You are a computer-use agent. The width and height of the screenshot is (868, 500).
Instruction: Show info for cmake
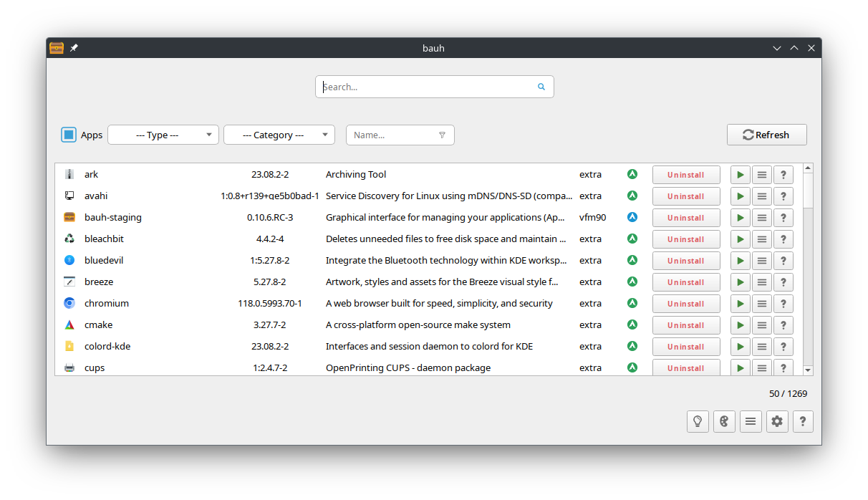pyautogui.click(x=783, y=325)
